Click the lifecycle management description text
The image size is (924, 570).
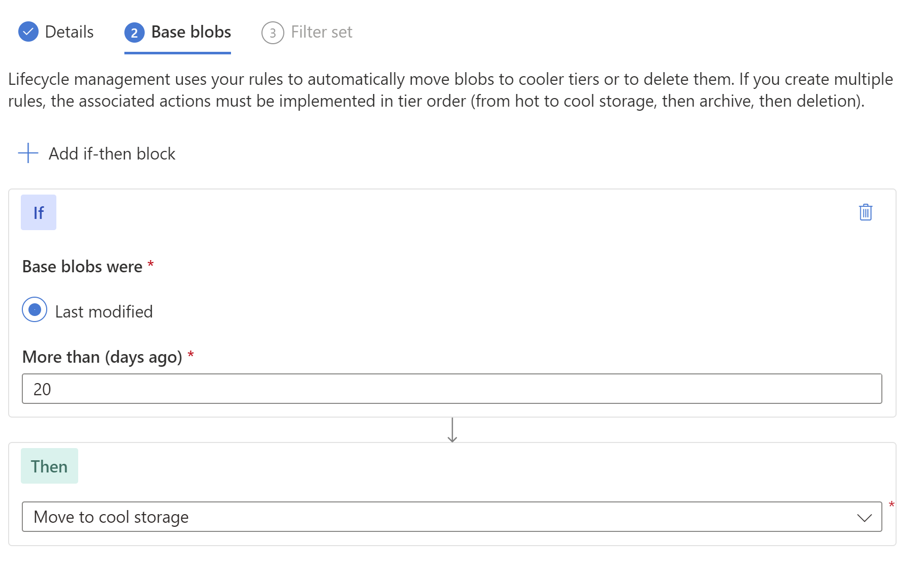point(451,90)
